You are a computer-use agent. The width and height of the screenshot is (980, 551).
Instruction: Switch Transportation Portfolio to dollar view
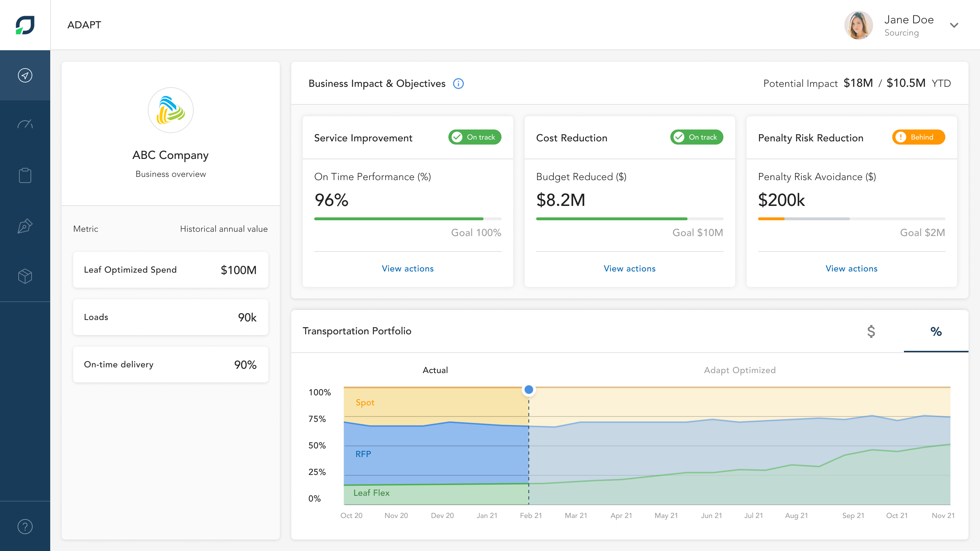click(871, 331)
